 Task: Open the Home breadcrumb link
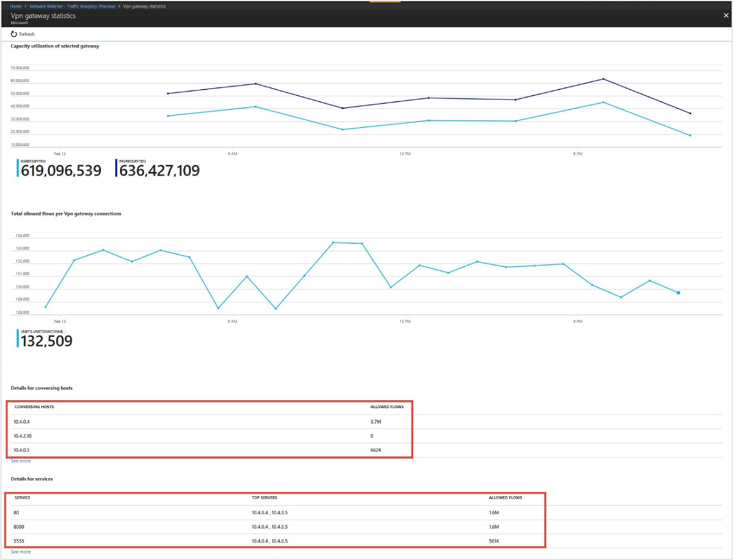[x=15, y=6]
